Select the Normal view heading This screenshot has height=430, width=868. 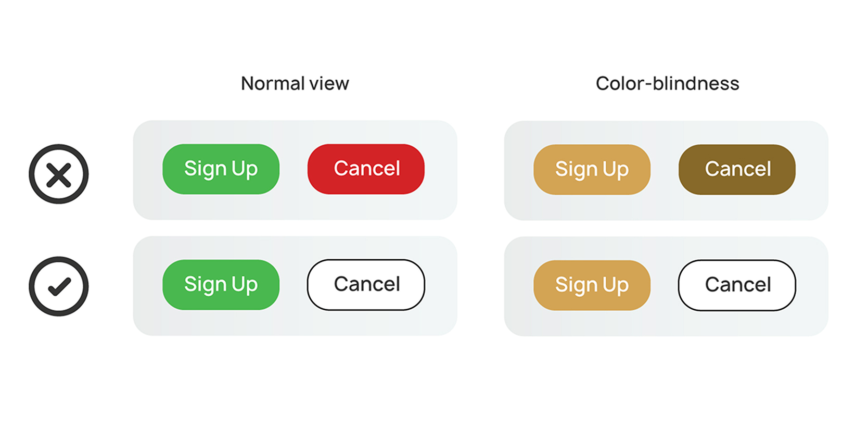pyautogui.click(x=295, y=83)
